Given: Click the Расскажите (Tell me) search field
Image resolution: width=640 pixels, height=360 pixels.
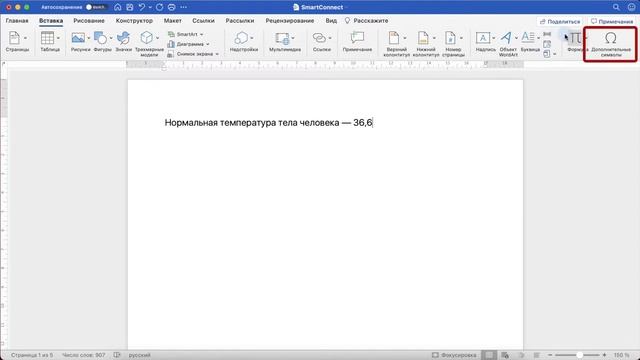Looking at the screenshot, I should (367, 20).
